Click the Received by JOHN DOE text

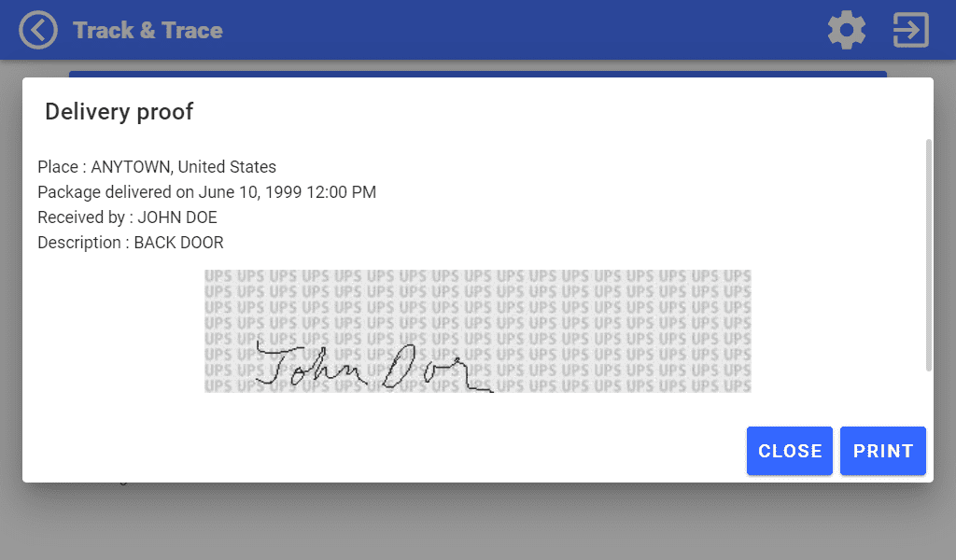(127, 217)
